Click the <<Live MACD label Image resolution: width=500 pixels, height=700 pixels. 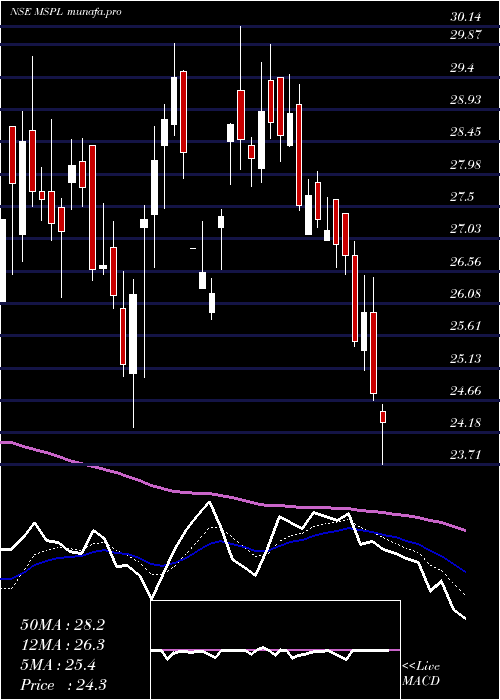click(421, 674)
